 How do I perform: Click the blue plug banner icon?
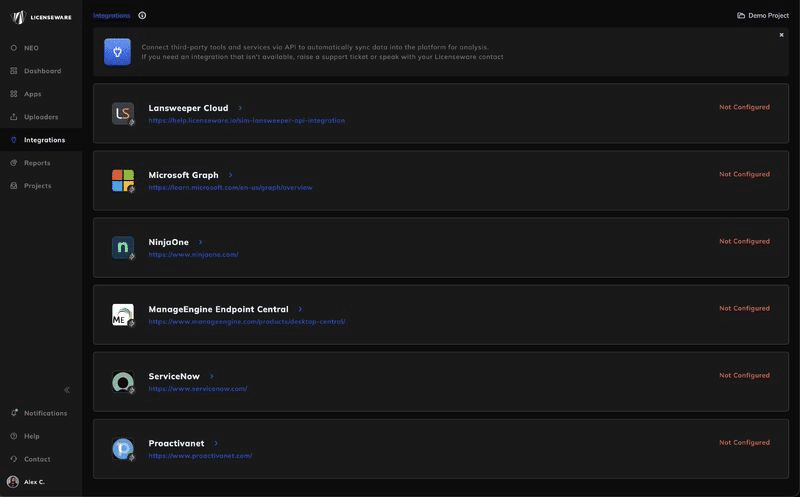coord(117,52)
